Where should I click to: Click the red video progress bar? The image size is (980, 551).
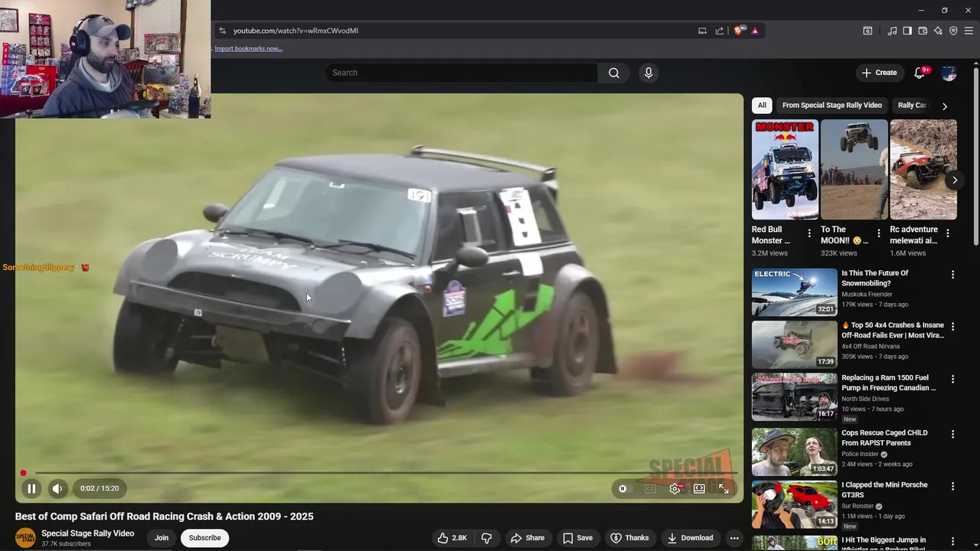[x=379, y=473]
